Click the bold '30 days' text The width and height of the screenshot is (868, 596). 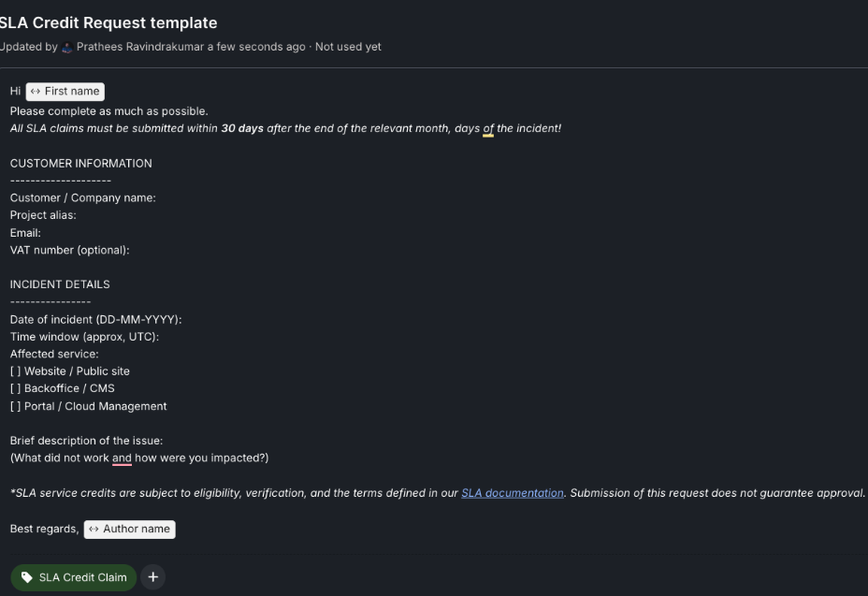click(x=242, y=128)
